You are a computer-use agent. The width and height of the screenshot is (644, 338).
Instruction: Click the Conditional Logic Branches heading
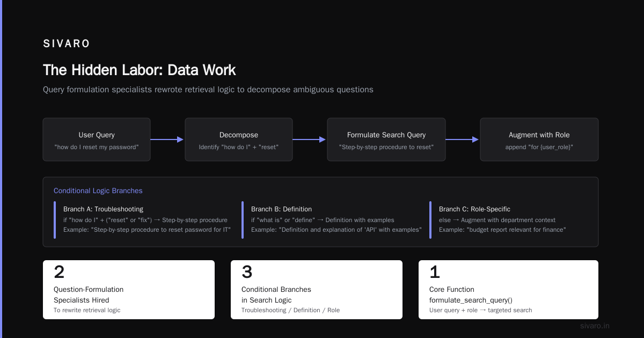click(x=98, y=190)
